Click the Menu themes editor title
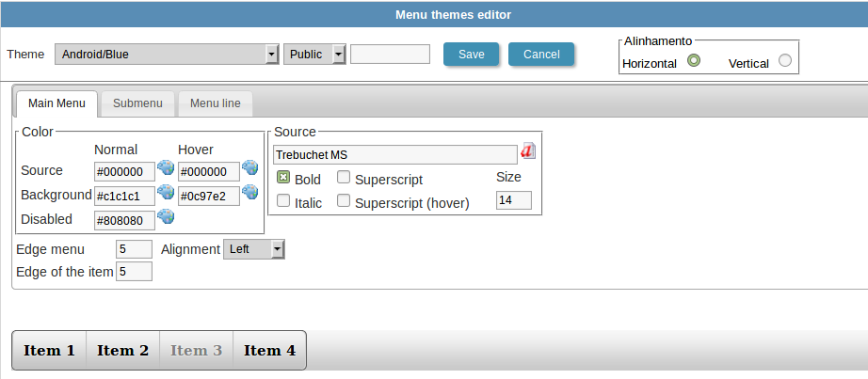 pyautogui.click(x=454, y=15)
